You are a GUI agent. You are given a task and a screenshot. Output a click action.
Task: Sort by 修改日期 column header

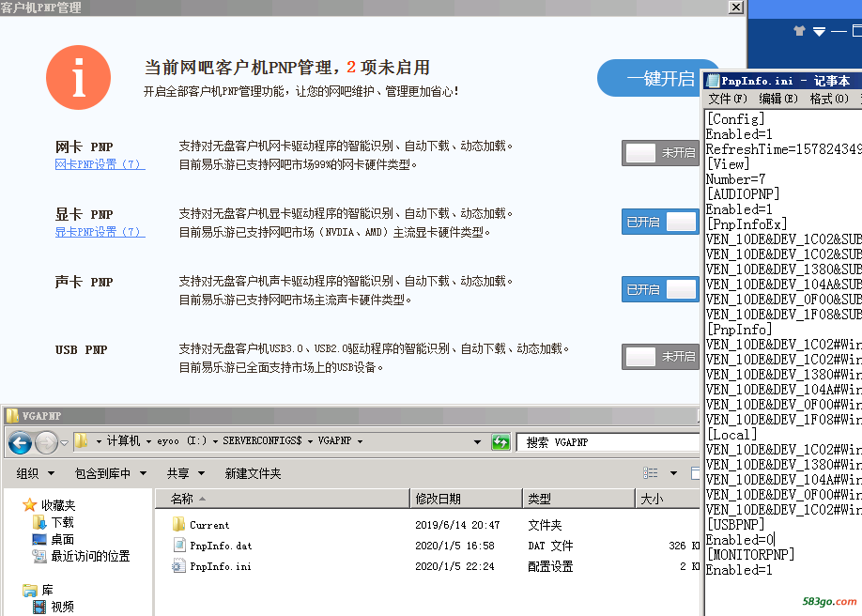point(466,499)
